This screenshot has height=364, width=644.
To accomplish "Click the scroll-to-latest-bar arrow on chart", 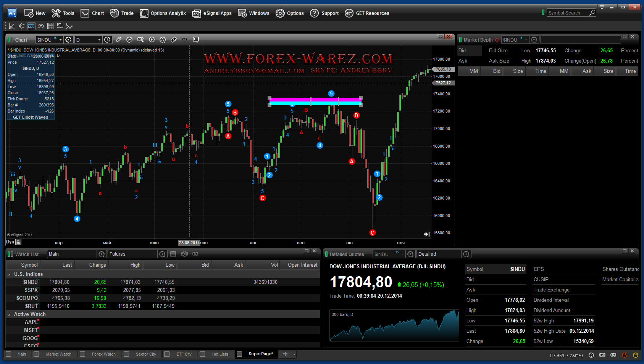I will pyautogui.click(x=427, y=234).
